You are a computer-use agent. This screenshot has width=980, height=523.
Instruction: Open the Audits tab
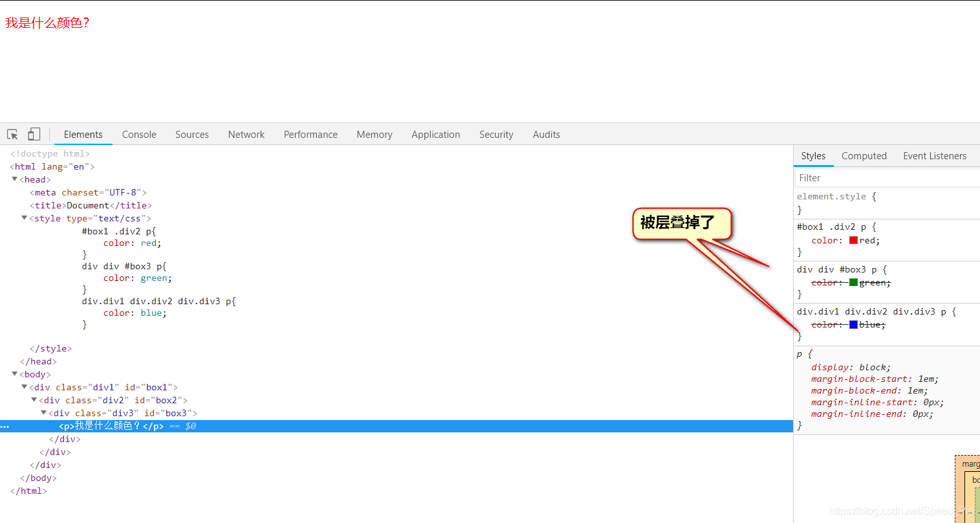pos(547,135)
